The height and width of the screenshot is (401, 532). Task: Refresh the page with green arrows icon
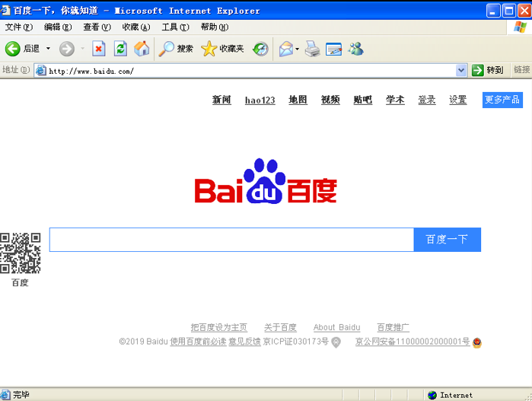[x=120, y=49]
